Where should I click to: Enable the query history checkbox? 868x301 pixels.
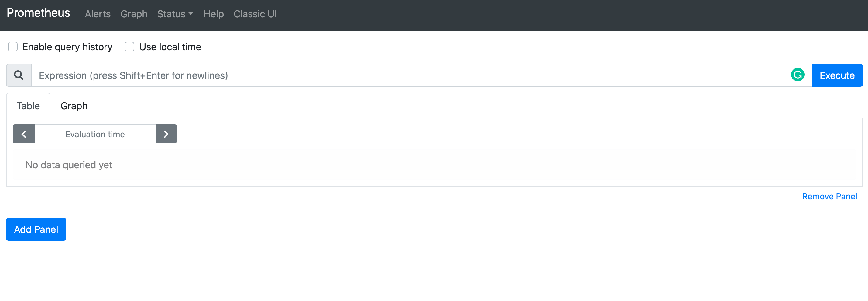[x=13, y=47]
